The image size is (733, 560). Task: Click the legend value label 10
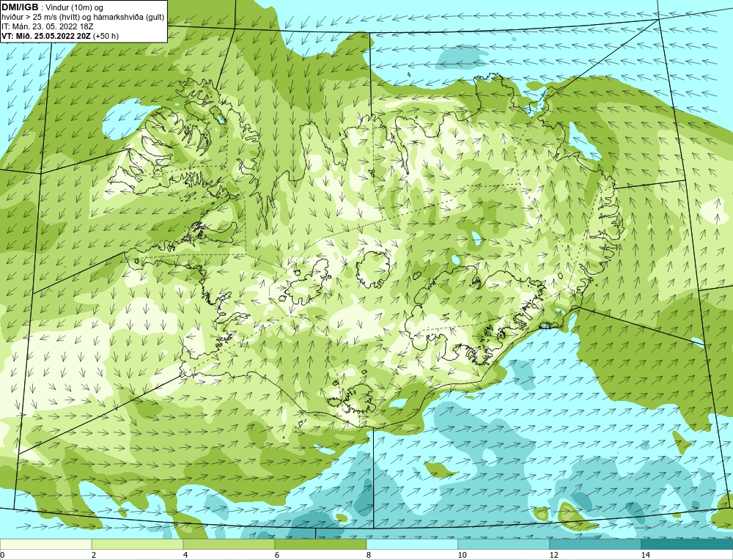pyautogui.click(x=463, y=555)
